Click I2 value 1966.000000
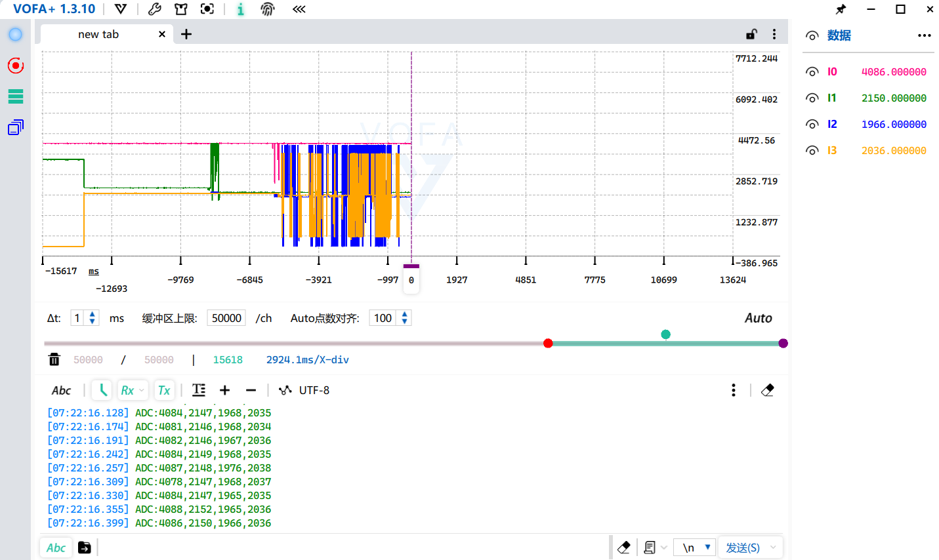This screenshot has height=560, width=939. pyautogui.click(x=894, y=125)
